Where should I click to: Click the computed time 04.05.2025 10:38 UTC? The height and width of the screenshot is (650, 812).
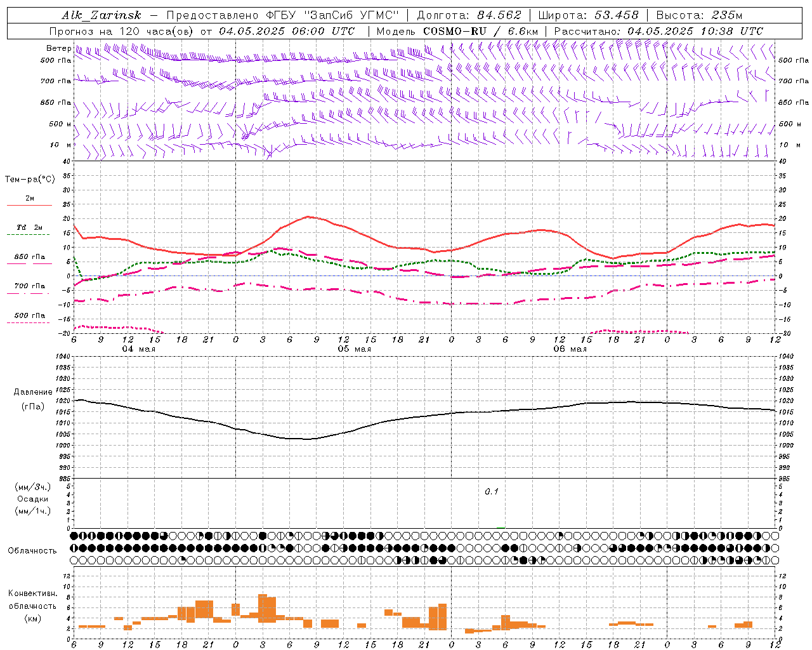pos(695,31)
